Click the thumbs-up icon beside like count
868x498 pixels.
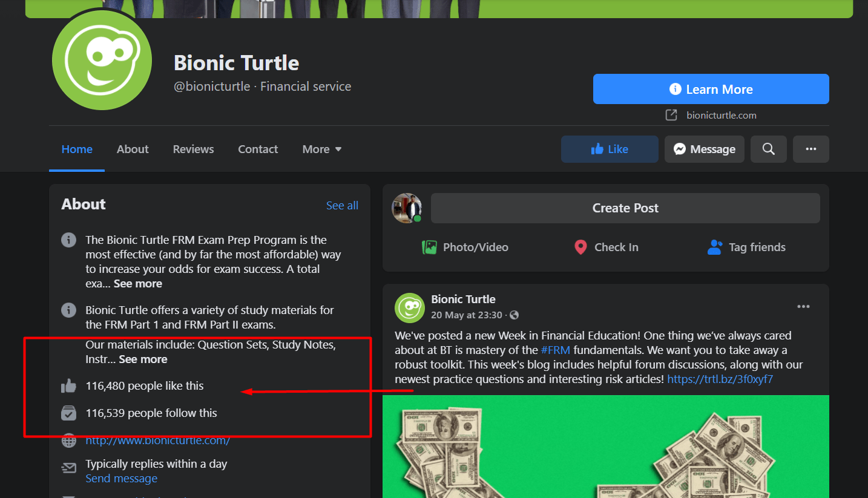point(69,386)
